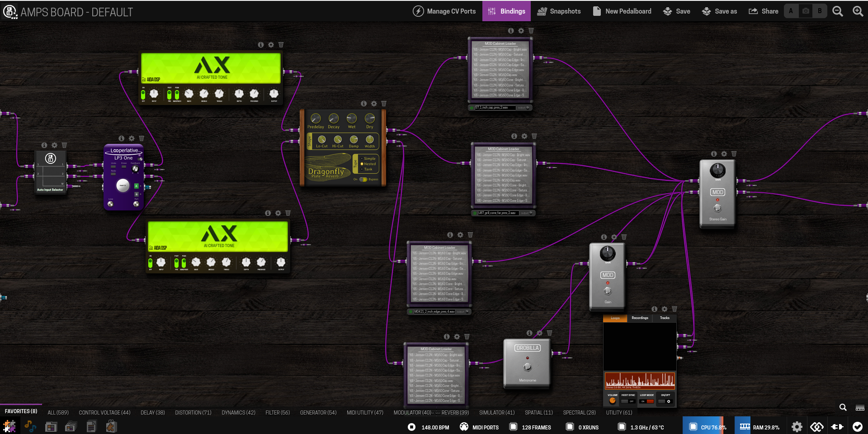Open the music notes file manager icon
868x434 pixels.
(x=30, y=426)
